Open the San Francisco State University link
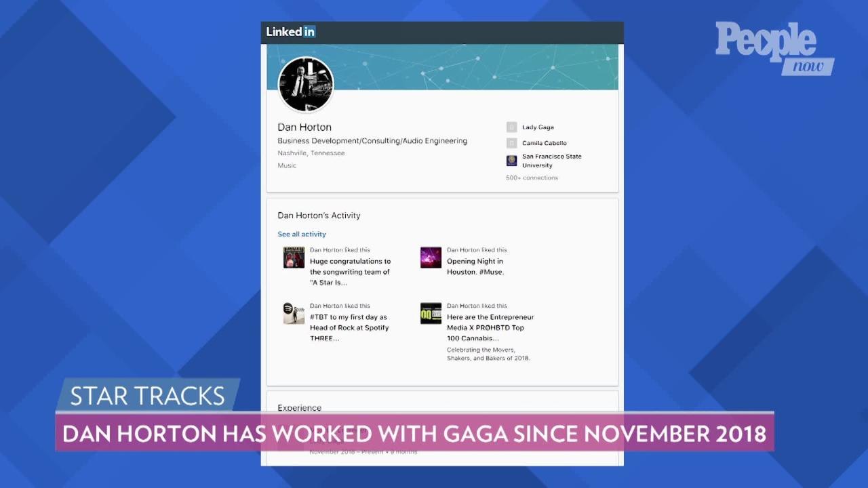Viewport: 868px width, 488px height. pos(552,161)
